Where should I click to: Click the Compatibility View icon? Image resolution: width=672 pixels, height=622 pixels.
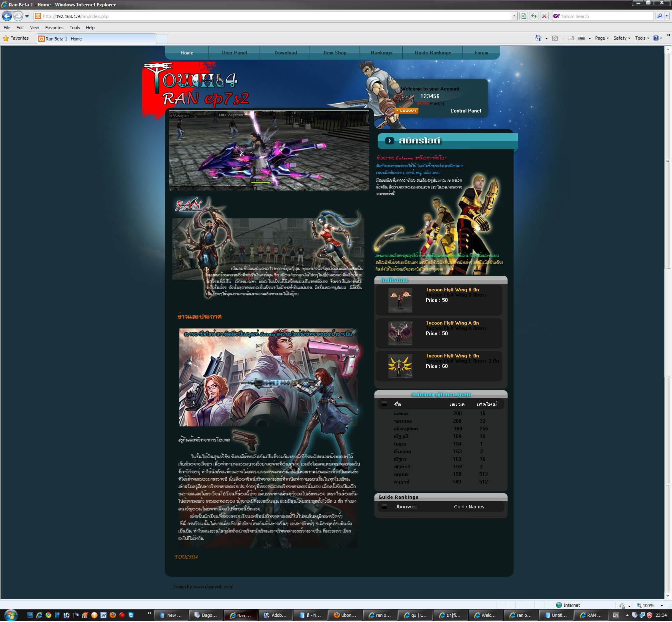[524, 16]
